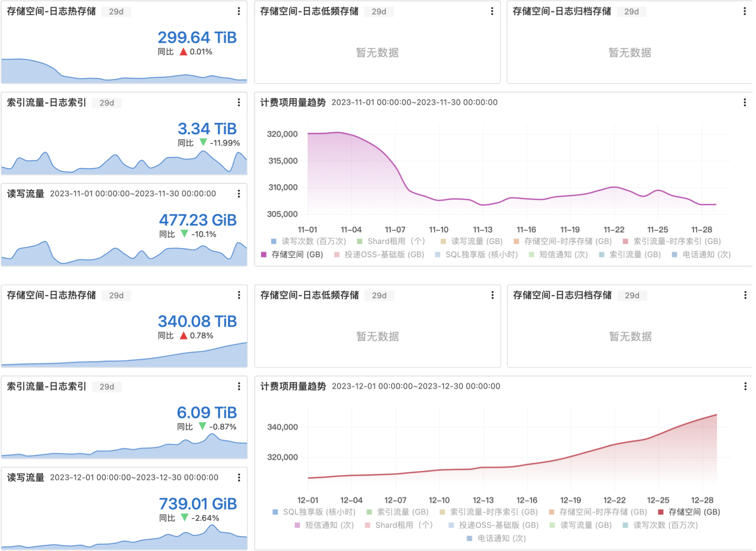This screenshot has width=756, height=551.
Task: Click 29d badge on top 存储空间-日志热存储 panel
Action: pyautogui.click(x=116, y=12)
